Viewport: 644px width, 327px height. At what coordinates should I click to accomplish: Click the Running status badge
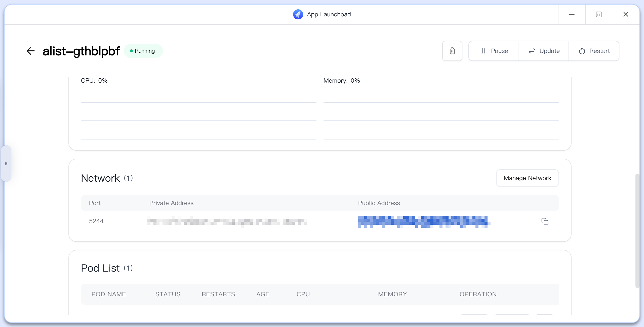pyautogui.click(x=143, y=51)
